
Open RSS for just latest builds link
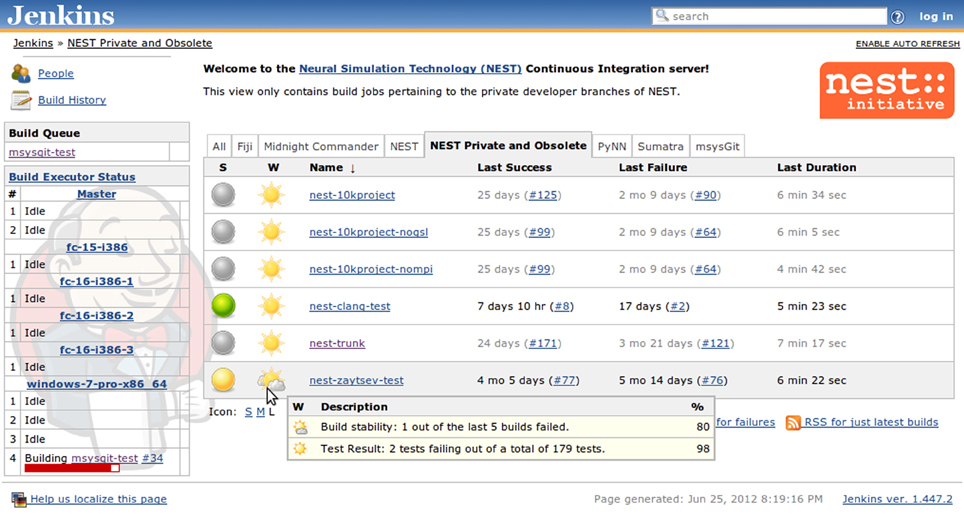(871, 422)
